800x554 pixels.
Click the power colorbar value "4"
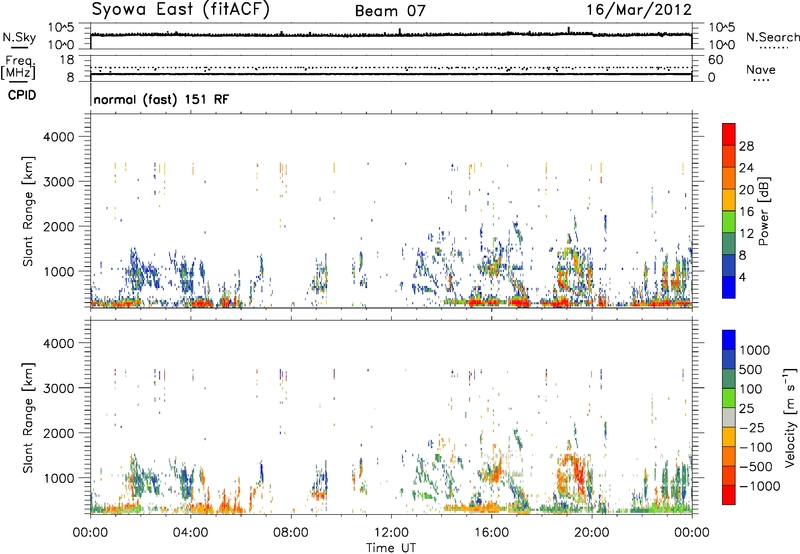pyautogui.click(x=743, y=277)
